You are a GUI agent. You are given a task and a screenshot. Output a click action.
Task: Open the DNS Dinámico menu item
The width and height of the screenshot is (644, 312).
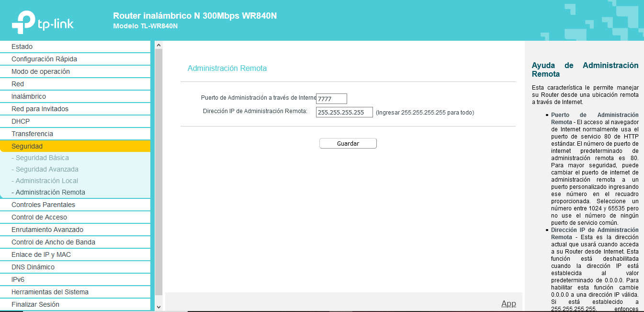[33, 267]
